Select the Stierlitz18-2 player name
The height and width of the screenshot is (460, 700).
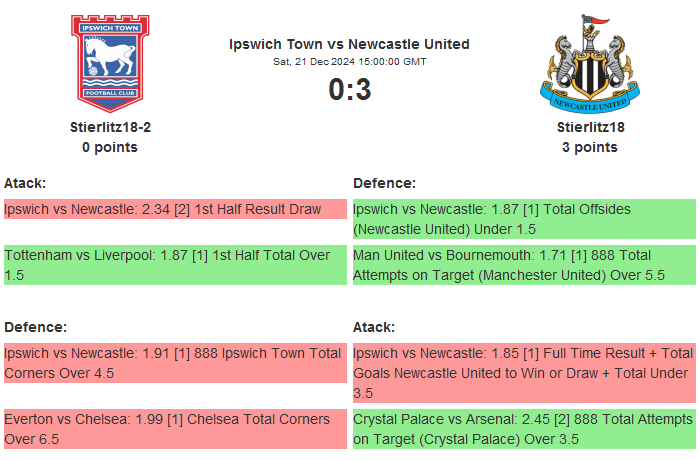(x=110, y=127)
